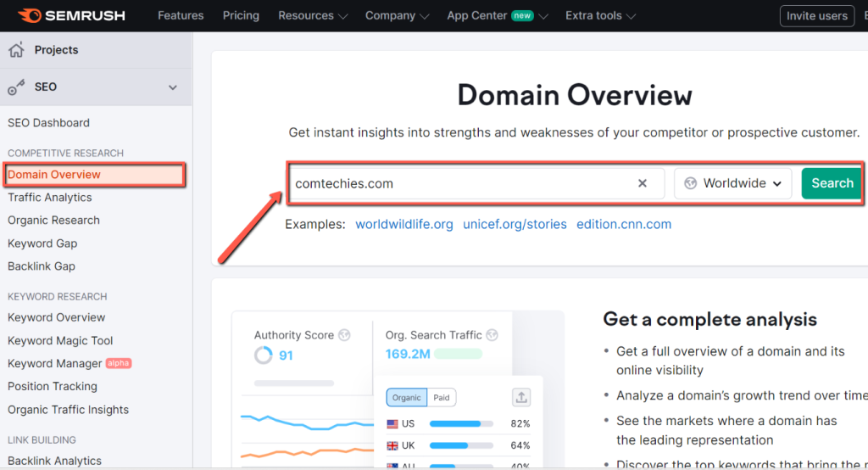The width and height of the screenshot is (868, 470).
Task: Open Keyword Gap
Action: (42, 243)
